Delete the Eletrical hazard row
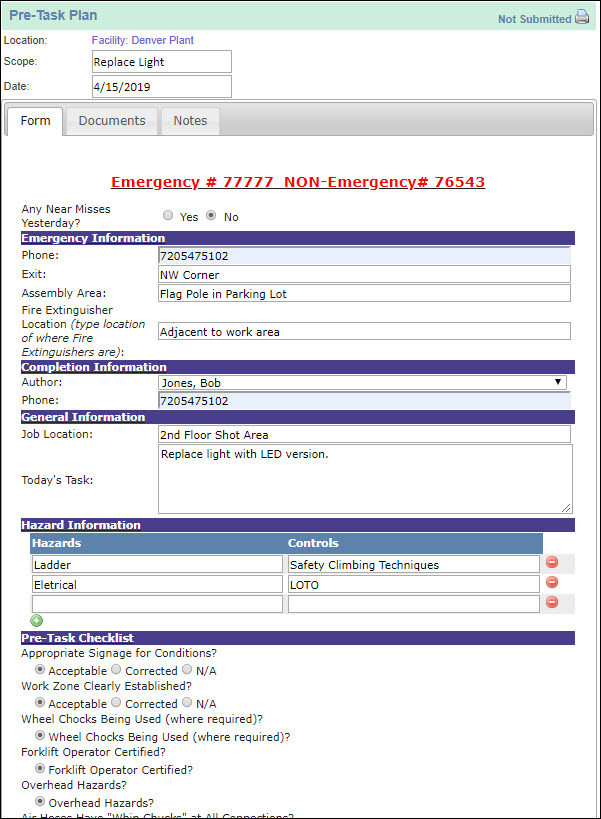The image size is (601, 819). [551, 583]
